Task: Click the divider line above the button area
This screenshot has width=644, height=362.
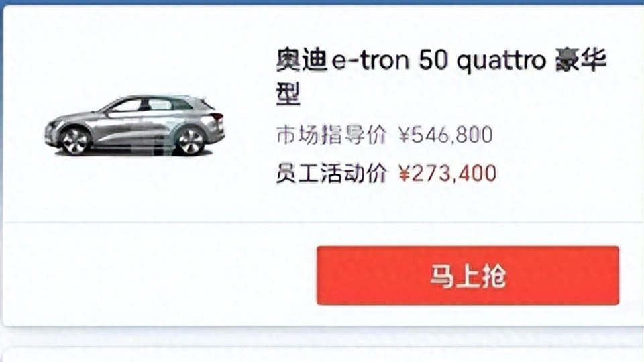Action: click(323, 223)
